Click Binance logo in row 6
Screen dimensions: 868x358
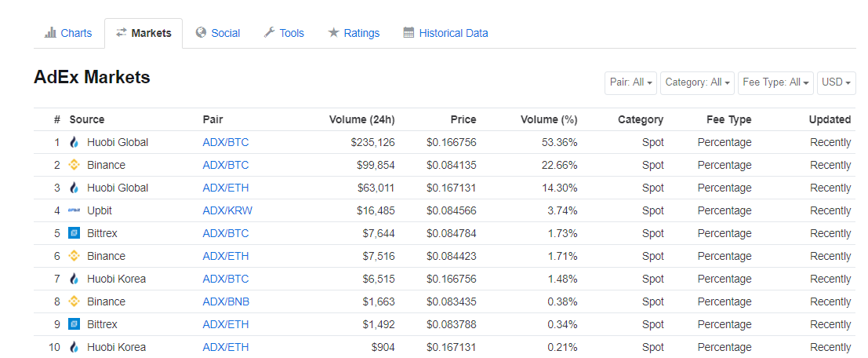click(74, 256)
